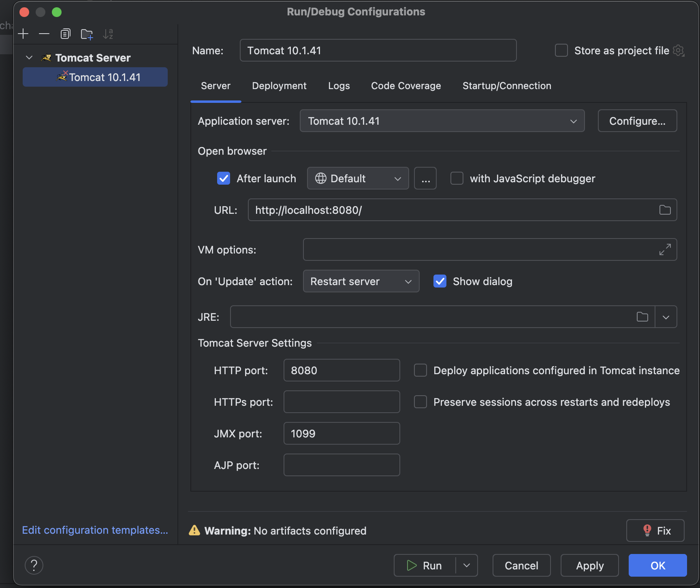Screen dimensions: 700x588
Task: Click the OK button
Action: [x=657, y=565]
